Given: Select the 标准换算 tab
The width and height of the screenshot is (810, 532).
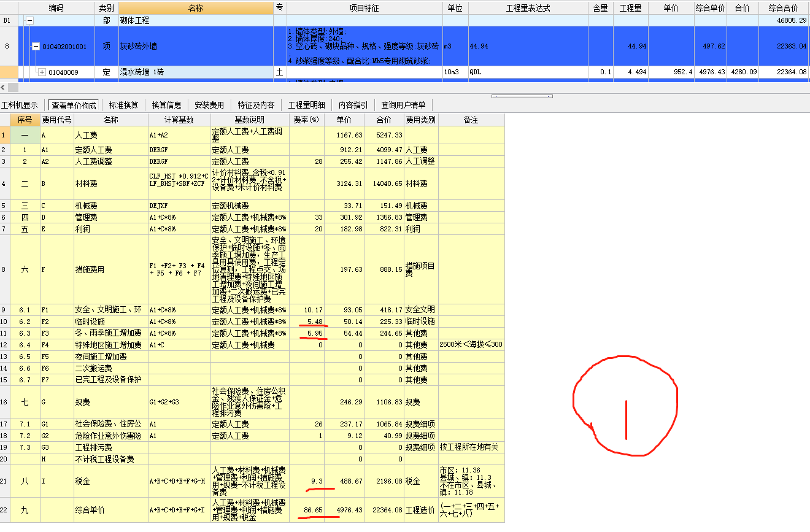Looking at the screenshot, I should pyautogui.click(x=124, y=105).
